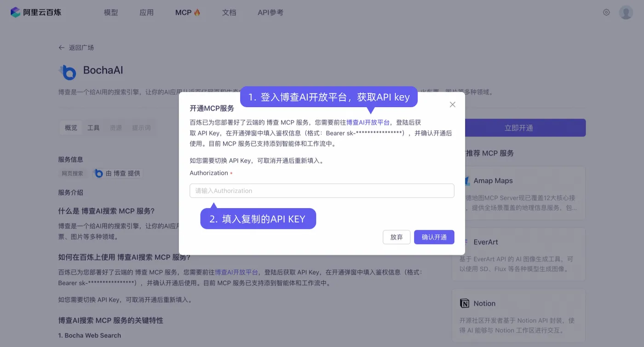
Task: Click the 1. Bocha Web Search heading
Action: click(90, 336)
